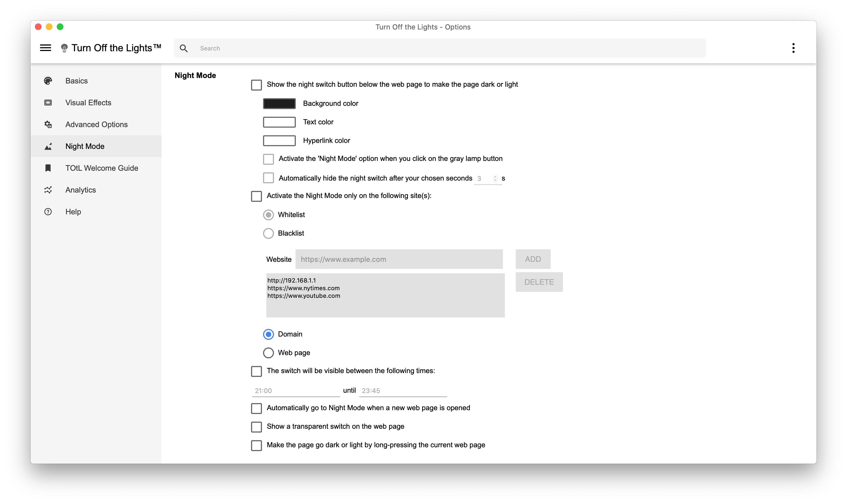The height and width of the screenshot is (504, 847).
Task: Open the Help page
Action: coord(96,212)
